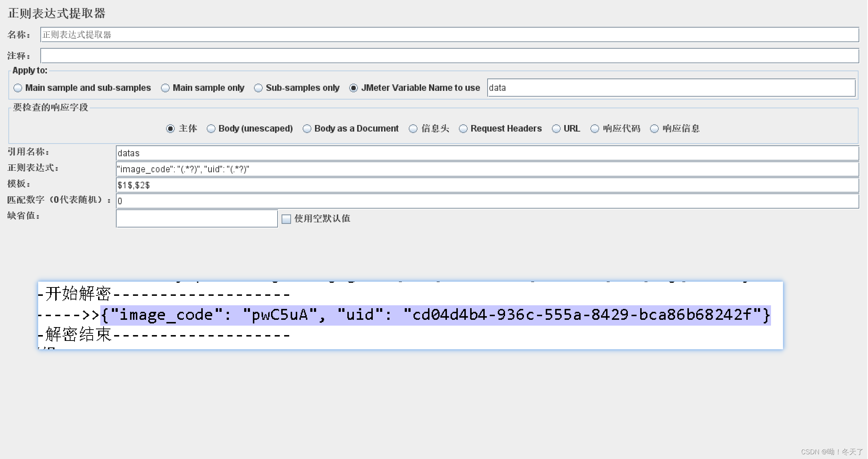868x459 pixels.
Task: Click the 正则表达式 regex input field
Action: coord(487,169)
